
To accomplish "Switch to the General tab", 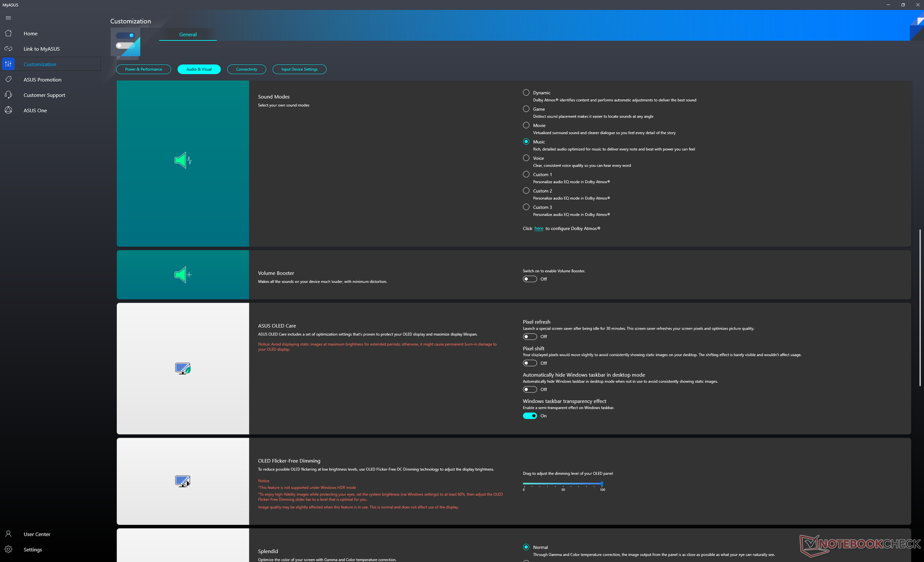I will 188,35.
